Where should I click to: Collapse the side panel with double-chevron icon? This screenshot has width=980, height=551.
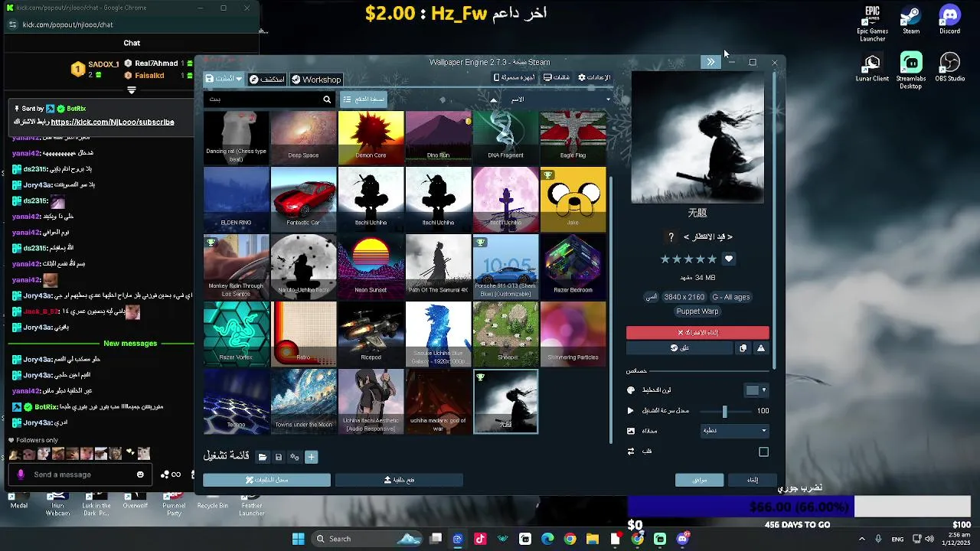tap(710, 62)
